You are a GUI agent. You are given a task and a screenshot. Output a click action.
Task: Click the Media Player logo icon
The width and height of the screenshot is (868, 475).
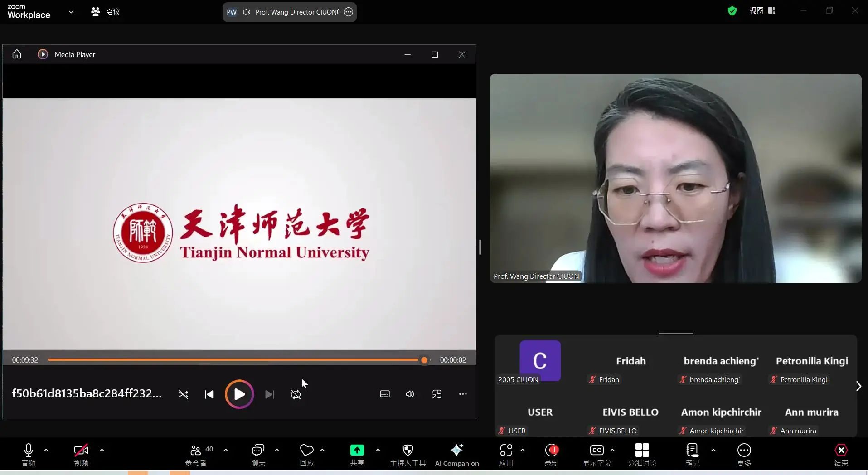click(43, 54)
